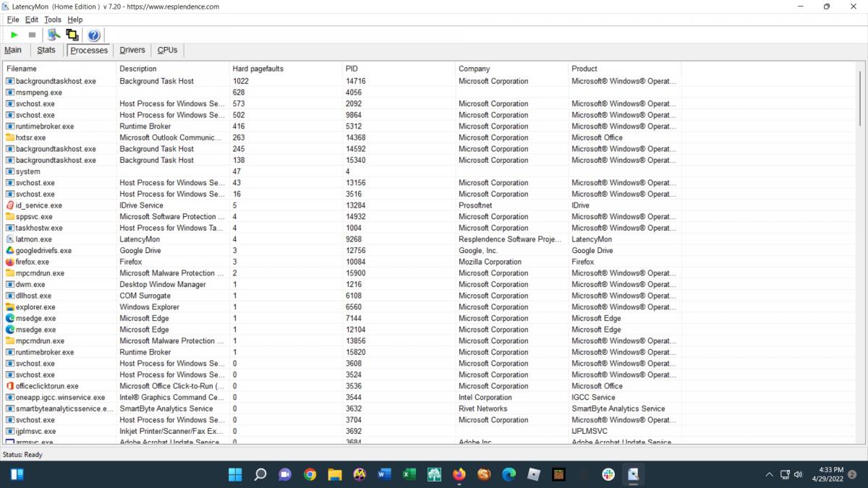Open taskbar Search
Image resolution: width=868 pixels, height=488 pixels.
(x=260, y=474)
